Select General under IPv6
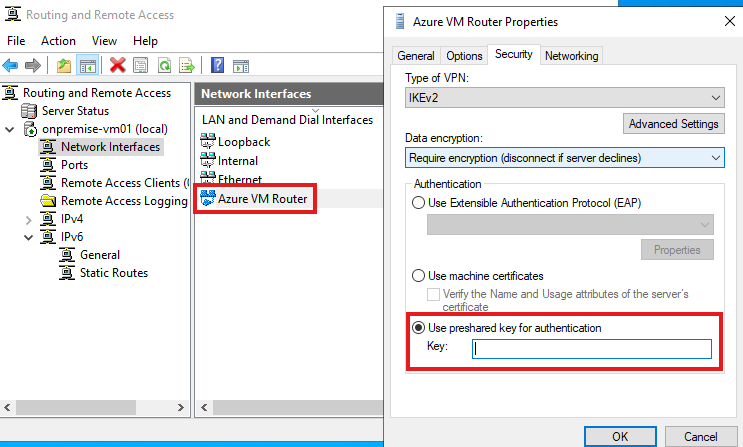Screen dimensions: 743x447 [100, 255]
